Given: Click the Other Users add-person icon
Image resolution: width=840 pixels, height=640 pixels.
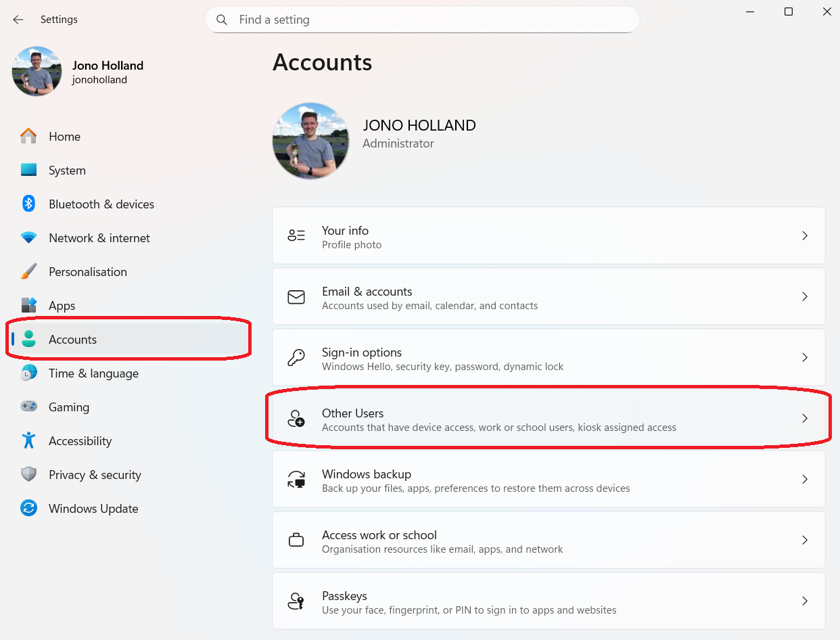Looking at the screenshot, I should click(296, 418).
